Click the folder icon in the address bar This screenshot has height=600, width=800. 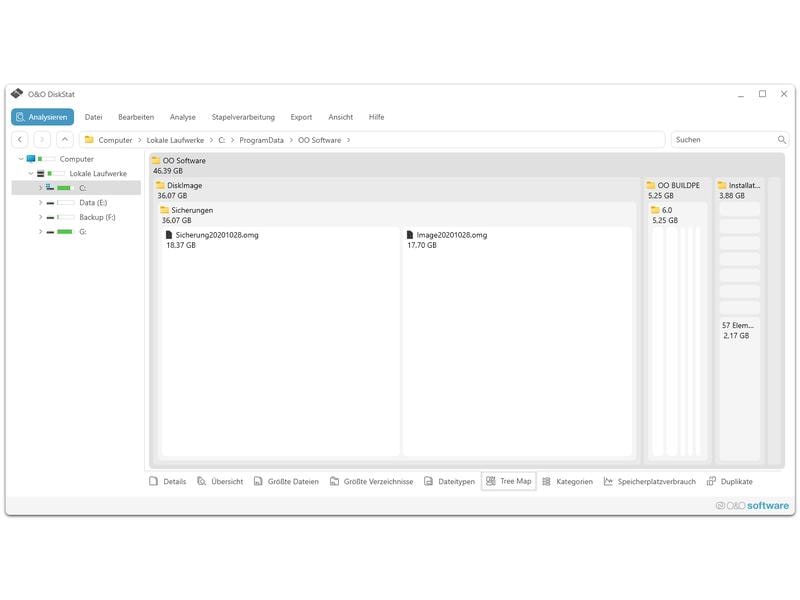[x=89, y=139]
